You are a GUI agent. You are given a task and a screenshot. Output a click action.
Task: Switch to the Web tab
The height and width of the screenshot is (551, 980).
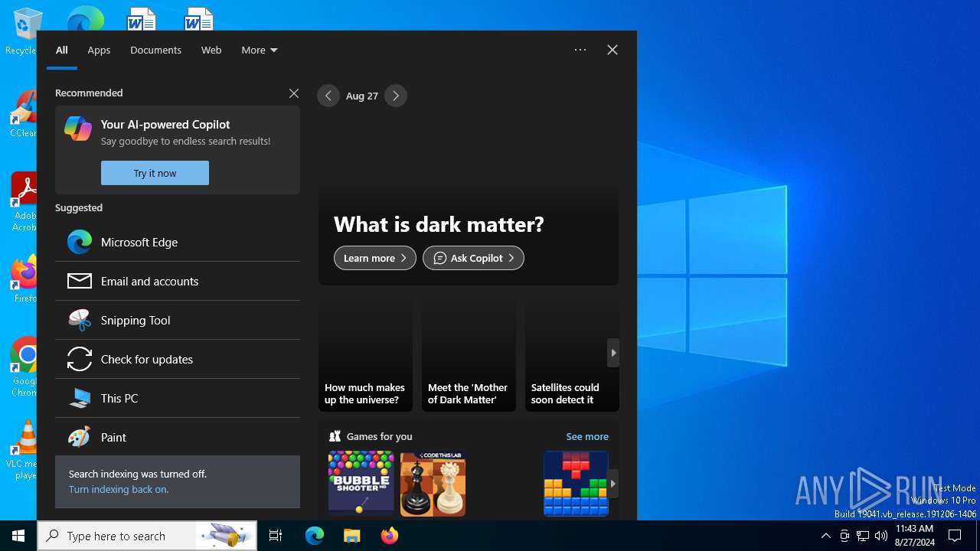click(211, 50)
